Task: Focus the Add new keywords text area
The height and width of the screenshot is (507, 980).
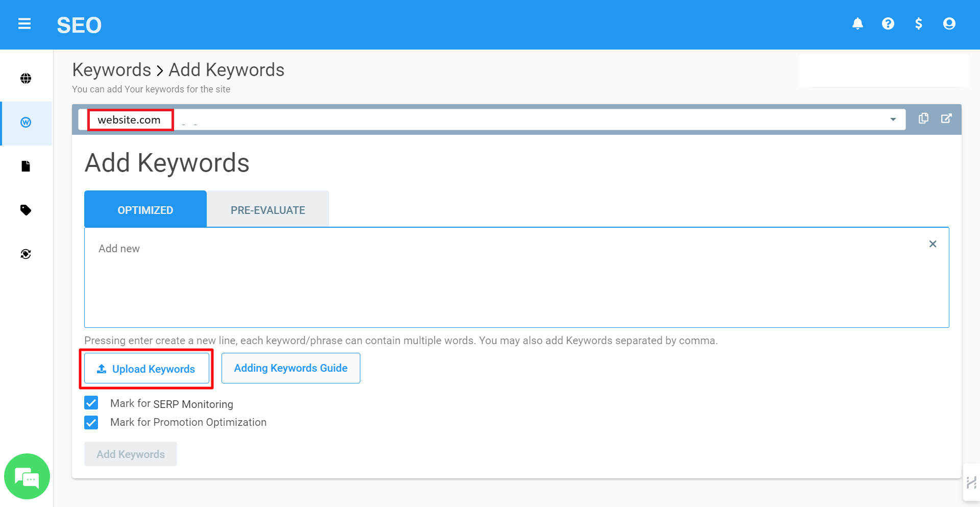Action: 517,278
